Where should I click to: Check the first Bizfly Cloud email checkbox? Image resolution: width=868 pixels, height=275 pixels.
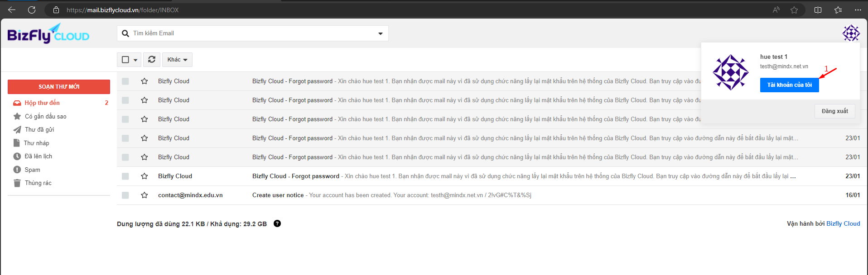(x=125, y=81)
